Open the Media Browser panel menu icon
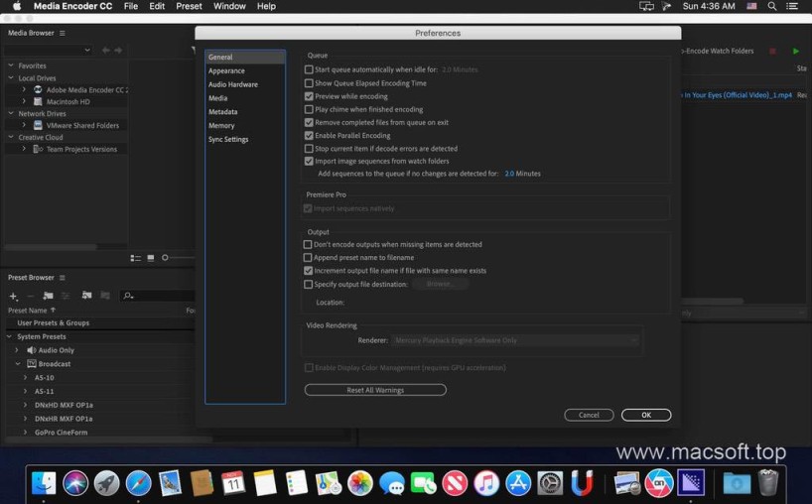This screenshot has height=504, width=812. coord(62,33)
